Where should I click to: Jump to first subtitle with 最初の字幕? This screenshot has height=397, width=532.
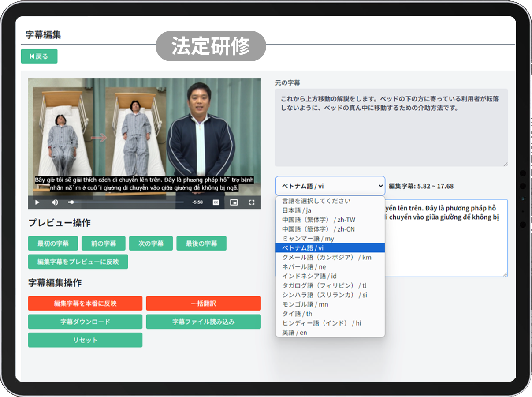(53, 243)
